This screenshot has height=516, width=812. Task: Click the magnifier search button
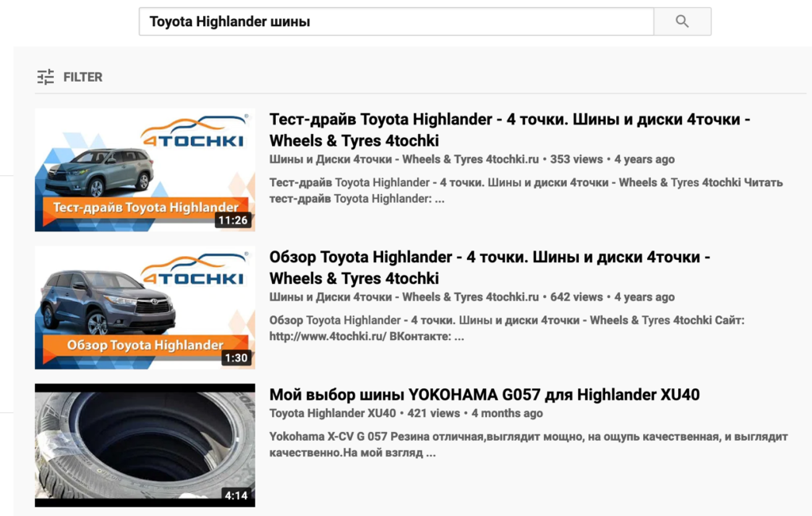pos(682,21)
